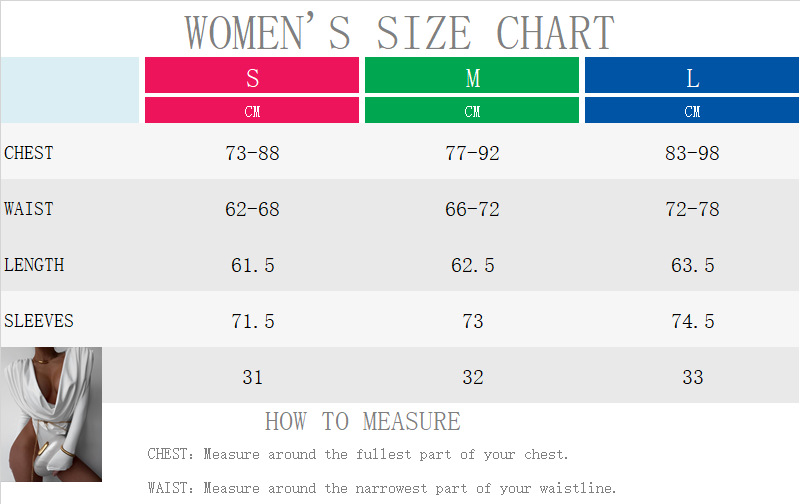
Task: Click the SLEEVES row label
Action: pos(39,321)
